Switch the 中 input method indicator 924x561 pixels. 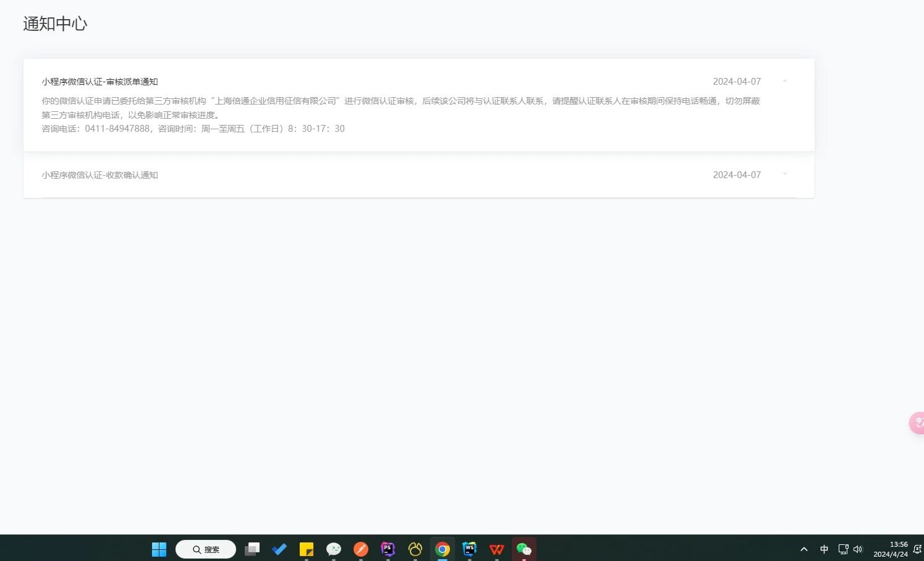coord(824,549)
